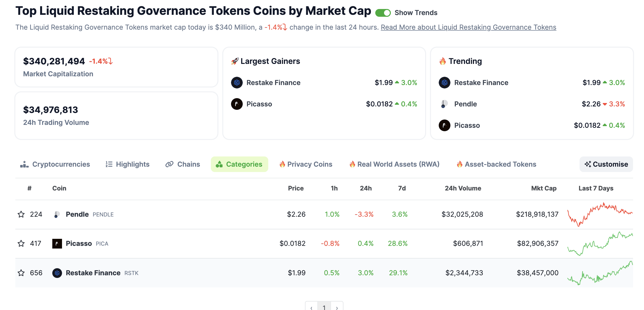Image resolution: width=644 pixels, height=310 pixels.
Task: Read More about Liquid Restaking Governance Tokens
Action: coord(468,27)
